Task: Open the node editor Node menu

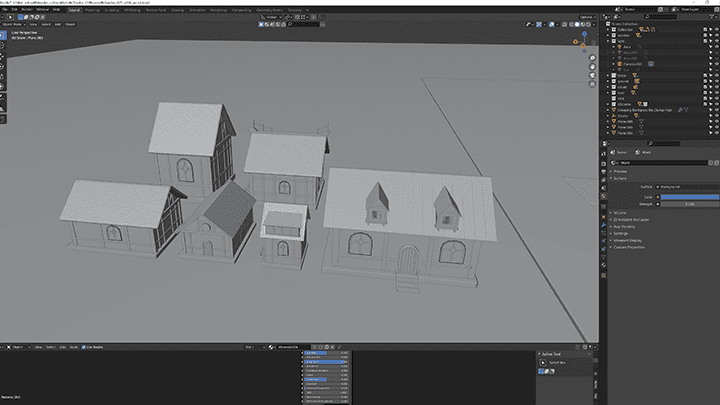Action: click(x=73, y=347)
